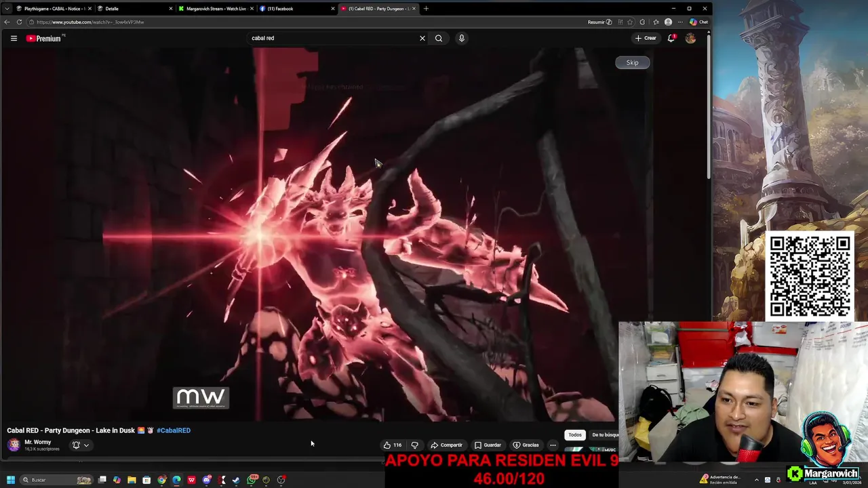Screen dimensions: 868x488
Task: Go to YouTube Premium home logo
Action: click(44, 39)
